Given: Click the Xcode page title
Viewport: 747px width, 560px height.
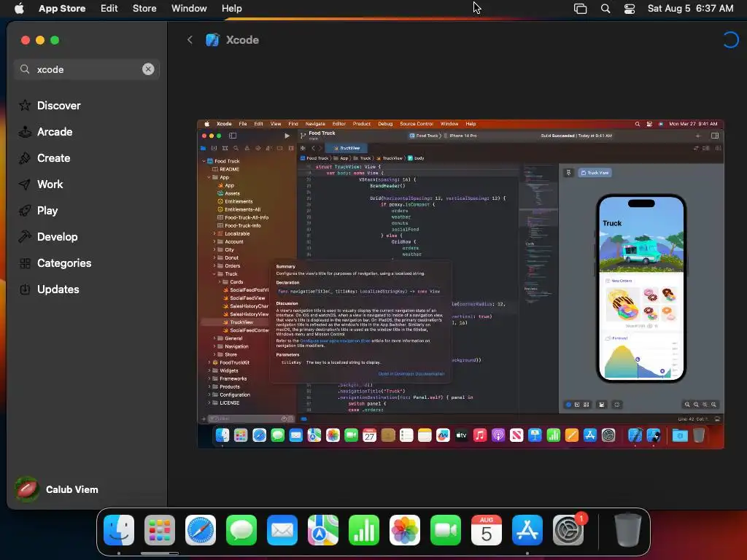Looking at the screenshot, I should pyautogui.click(x=242, y=39).
